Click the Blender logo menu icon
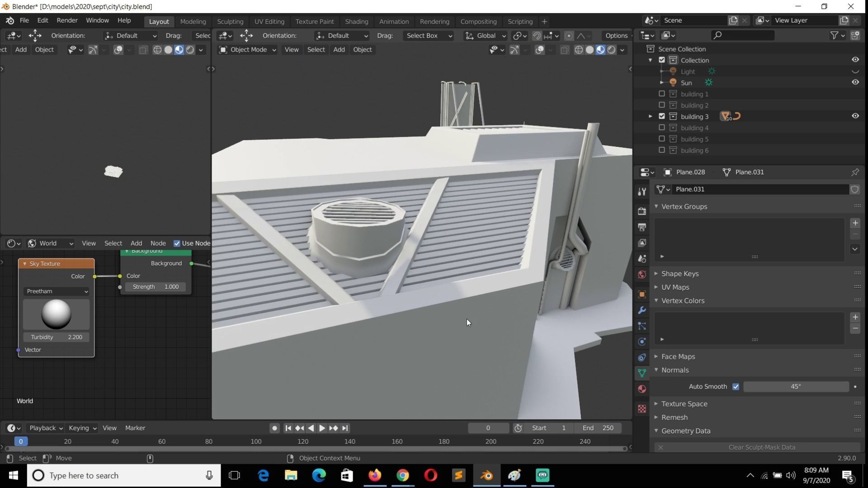 10,21
